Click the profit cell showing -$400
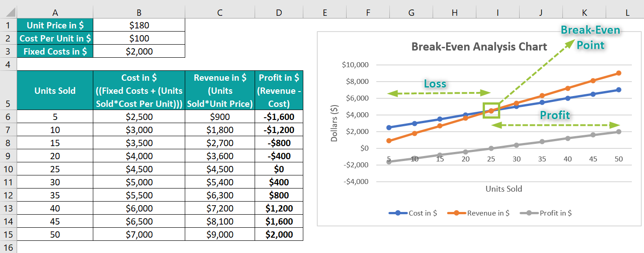This screenshot has width=644, height=253. [279, 156]
